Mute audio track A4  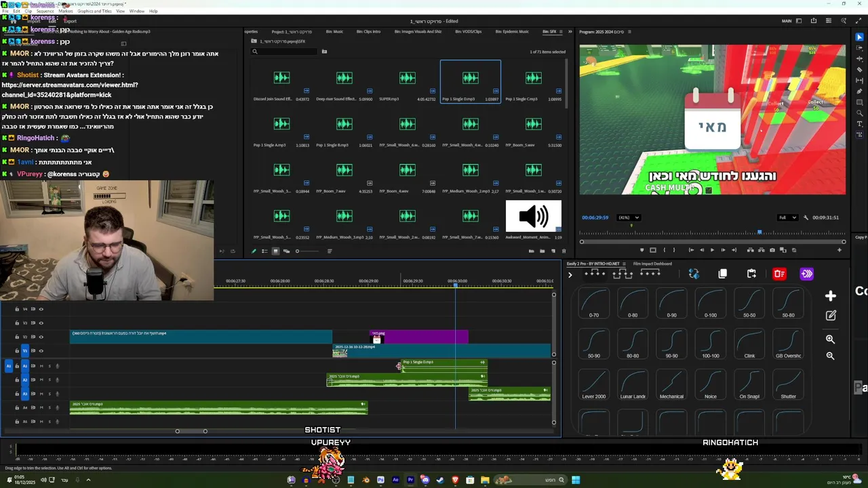(41, 408)
